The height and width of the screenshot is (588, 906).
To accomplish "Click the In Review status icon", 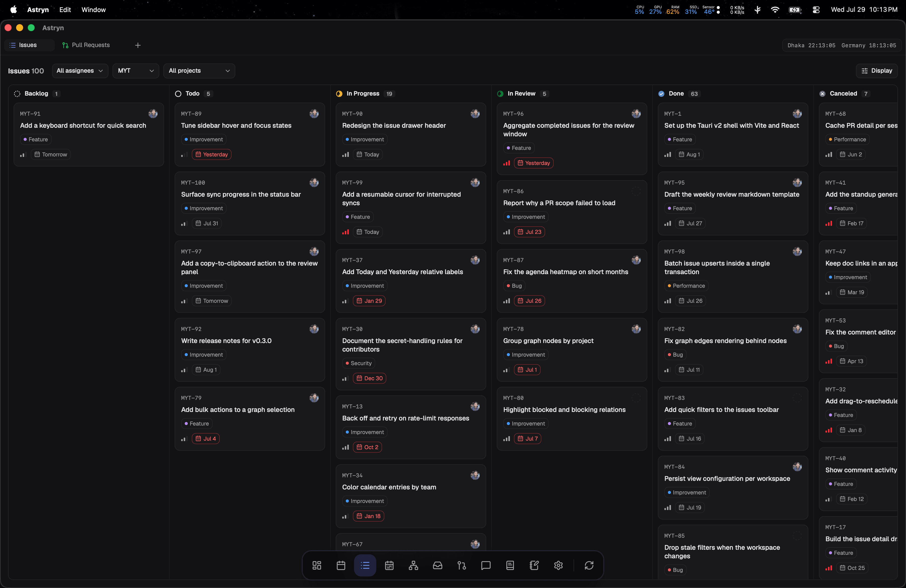I will pos(500,94).
